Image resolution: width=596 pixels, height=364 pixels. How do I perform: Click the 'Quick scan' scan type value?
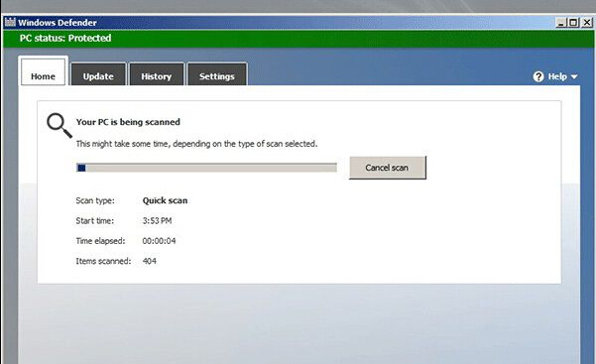click(165, 200)
